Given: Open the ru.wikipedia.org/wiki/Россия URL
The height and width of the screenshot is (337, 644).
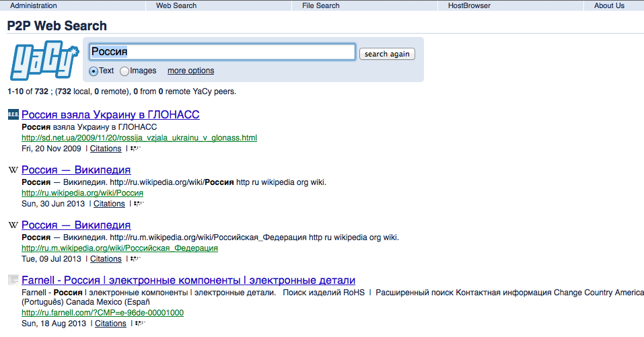Looking at the screenshot, I should (x=82, y=193).
